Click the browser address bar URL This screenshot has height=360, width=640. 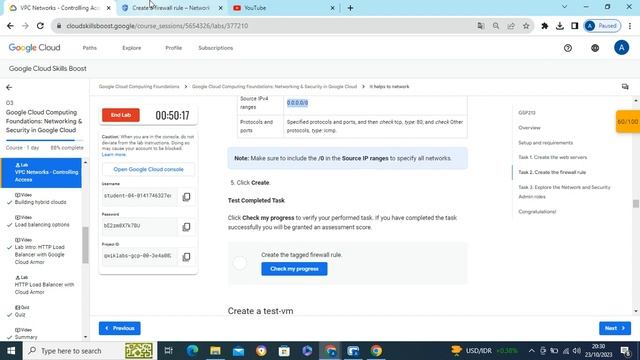[x=157, y=26]
